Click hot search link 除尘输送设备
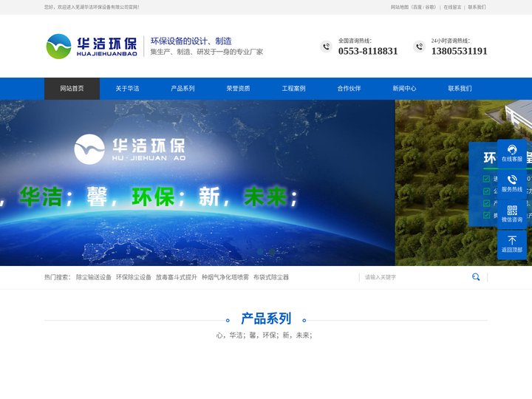Screen dimensions: 532x399 94,277
